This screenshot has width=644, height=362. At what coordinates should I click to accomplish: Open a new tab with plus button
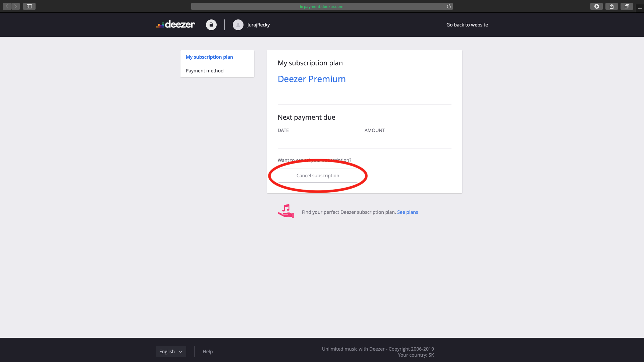click(x=640, y=8)
